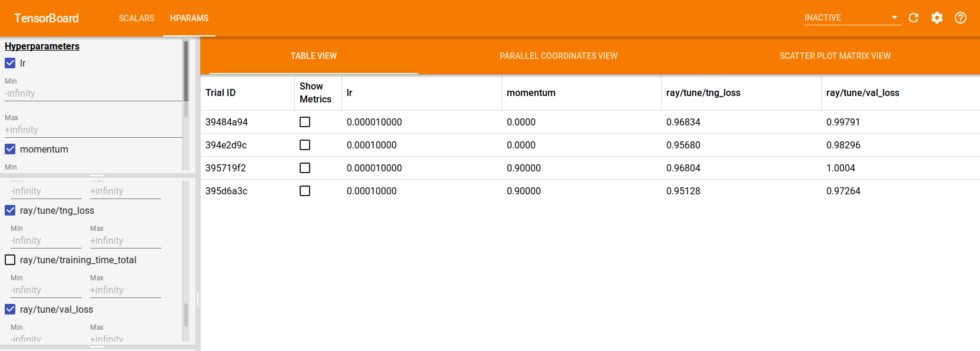This screenshot has height=351, width=980.
Task: Click the lr Max input field
Action: (x=93, y=130)
